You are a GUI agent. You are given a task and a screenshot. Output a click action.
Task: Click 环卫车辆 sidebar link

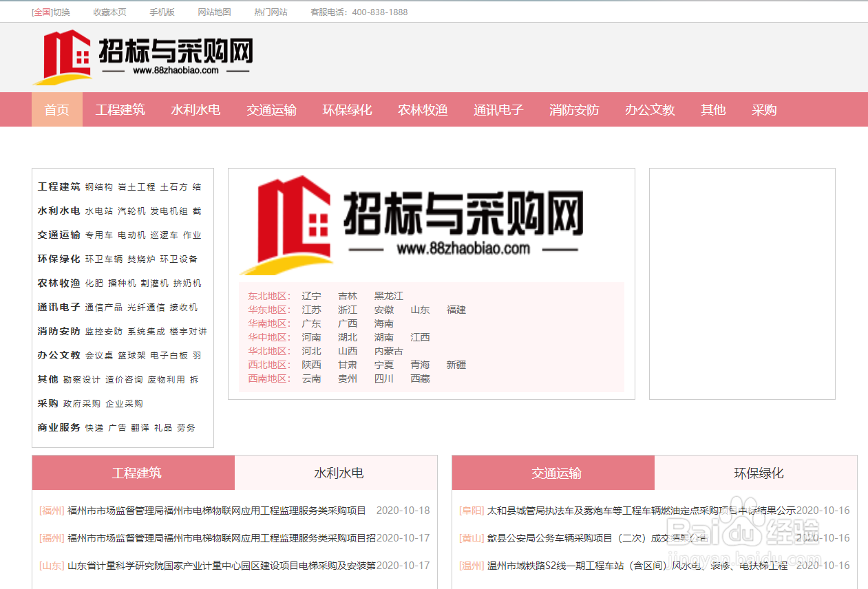point(104,259)
